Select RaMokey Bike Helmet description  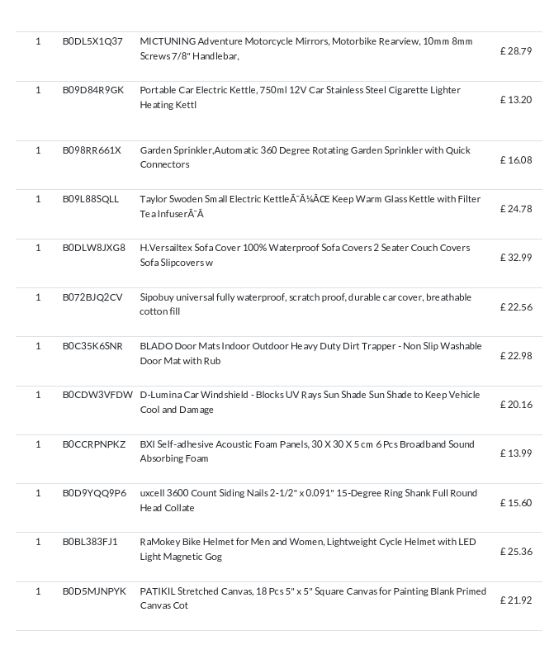[308, 549]
